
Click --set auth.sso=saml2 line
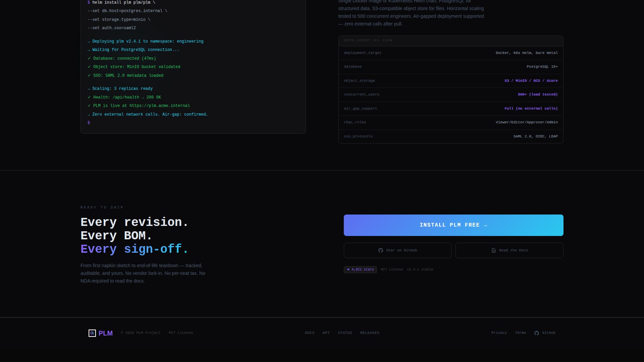(x=112, y=28)
